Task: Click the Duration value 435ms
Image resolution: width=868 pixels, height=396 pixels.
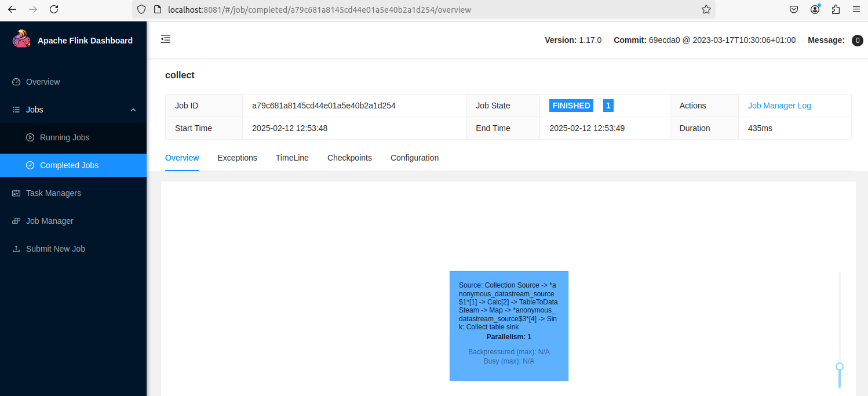Action: pos(760,128)
